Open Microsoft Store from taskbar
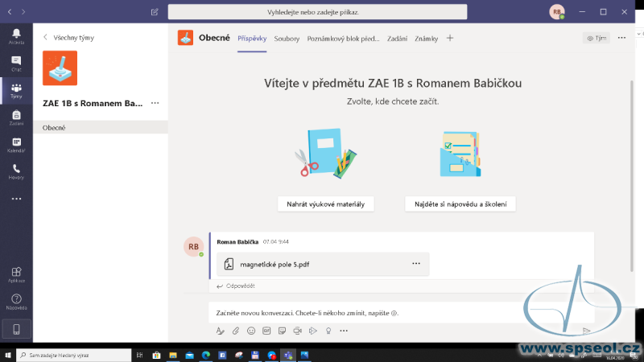This screenshot has height=362, width=644. (156, 355)
